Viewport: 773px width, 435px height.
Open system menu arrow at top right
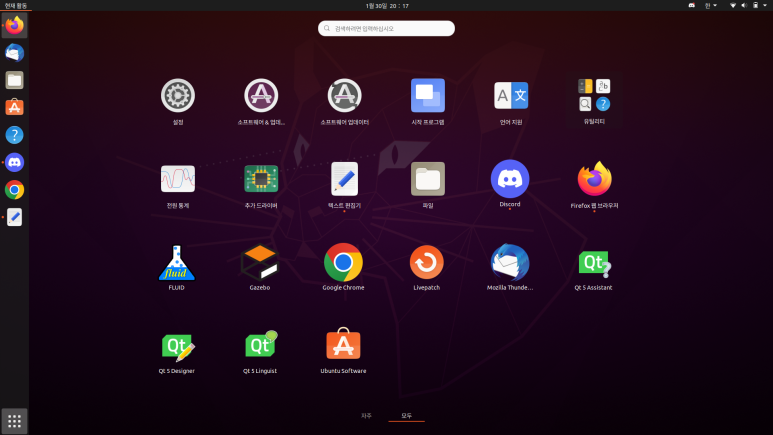click(765, 5)
